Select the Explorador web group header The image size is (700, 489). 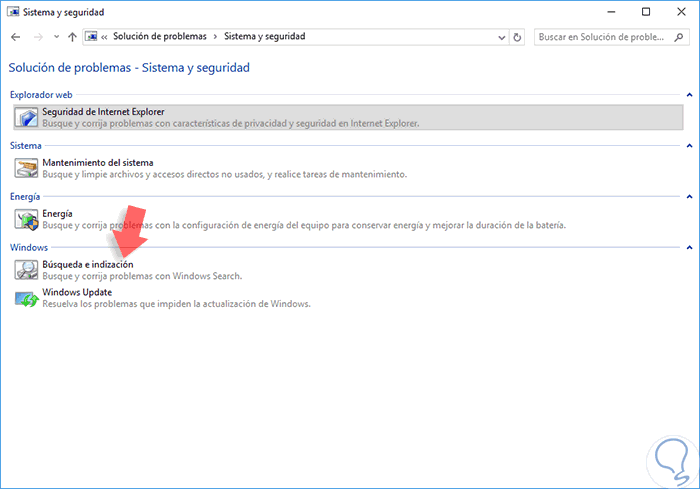pyautogui.click(x=41, y=95)
